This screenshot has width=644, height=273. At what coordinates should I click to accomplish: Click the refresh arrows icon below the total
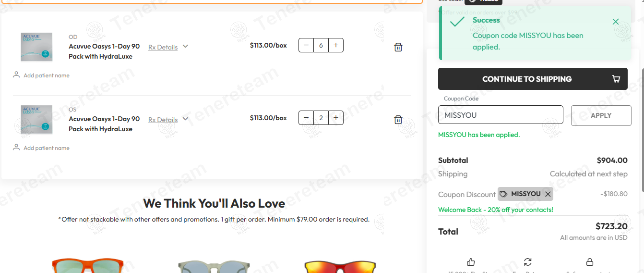528,262
